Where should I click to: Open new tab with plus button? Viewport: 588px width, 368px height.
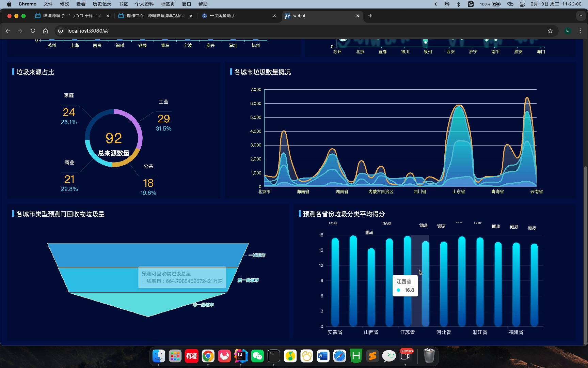(x=370, y=16)
